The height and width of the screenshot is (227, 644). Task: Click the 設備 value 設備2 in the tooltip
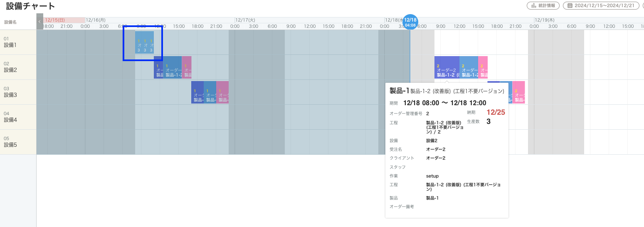point(432,141)
